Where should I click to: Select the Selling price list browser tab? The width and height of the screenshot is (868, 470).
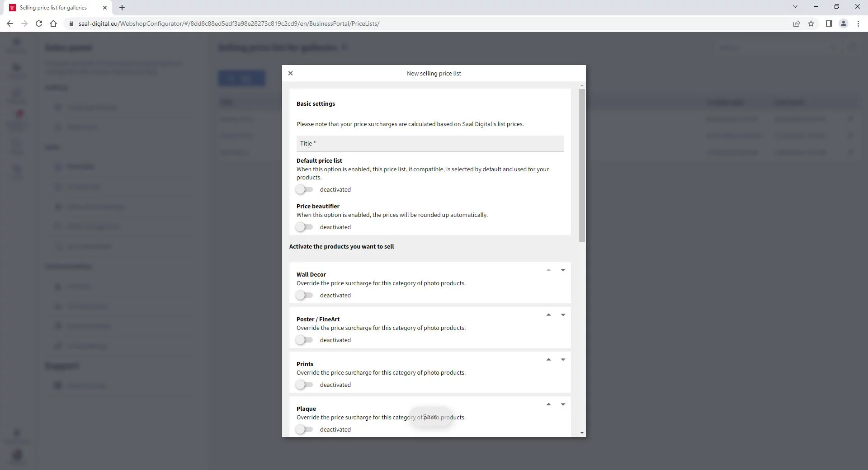[x=53, y=8]
